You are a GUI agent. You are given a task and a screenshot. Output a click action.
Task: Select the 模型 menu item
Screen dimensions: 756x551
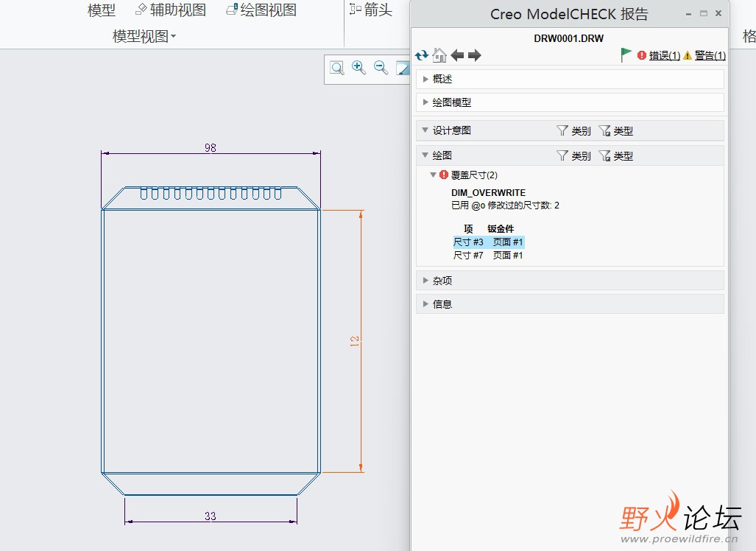click(101, 10)
